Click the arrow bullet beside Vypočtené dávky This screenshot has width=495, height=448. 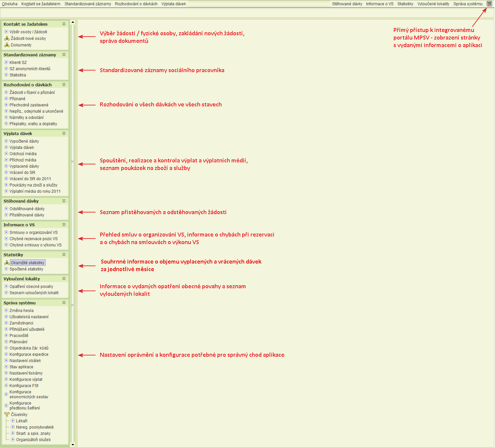click(6, 141)
